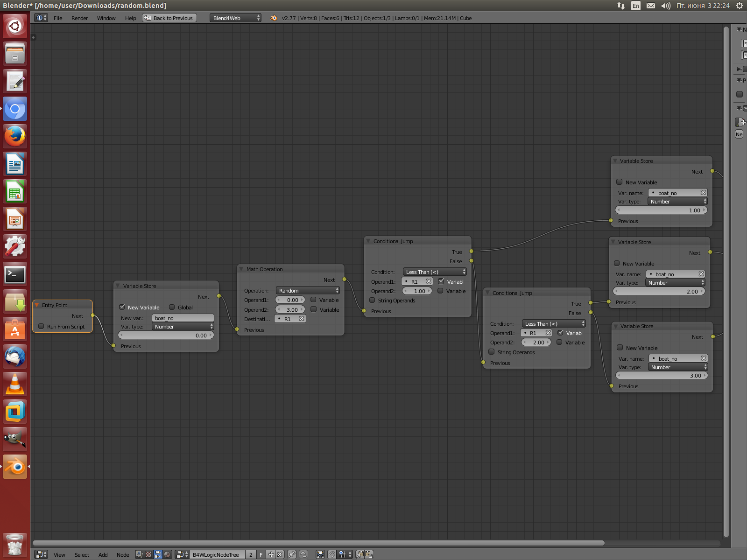
Task: Open the Node menu in editor header
Action: tap(123, 554)
